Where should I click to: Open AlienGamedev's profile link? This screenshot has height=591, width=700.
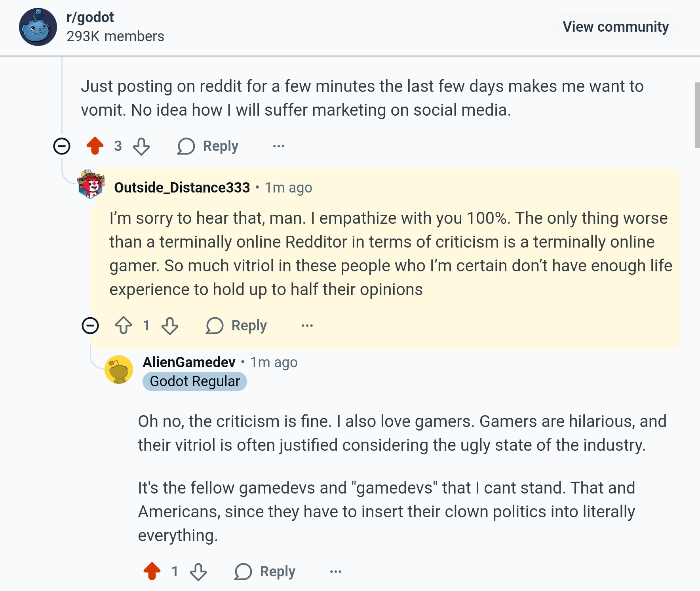tap(189, 362)
